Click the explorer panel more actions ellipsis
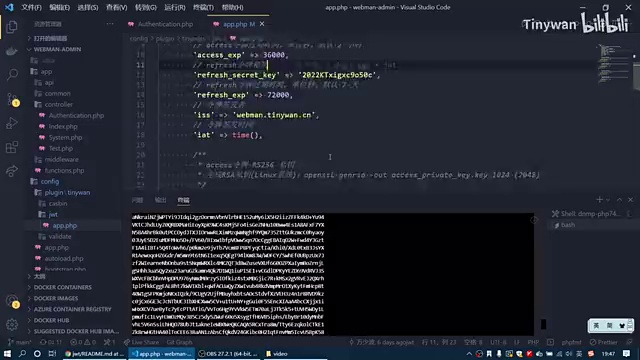Viewport: 640px width, 360px height. [110, 24]
